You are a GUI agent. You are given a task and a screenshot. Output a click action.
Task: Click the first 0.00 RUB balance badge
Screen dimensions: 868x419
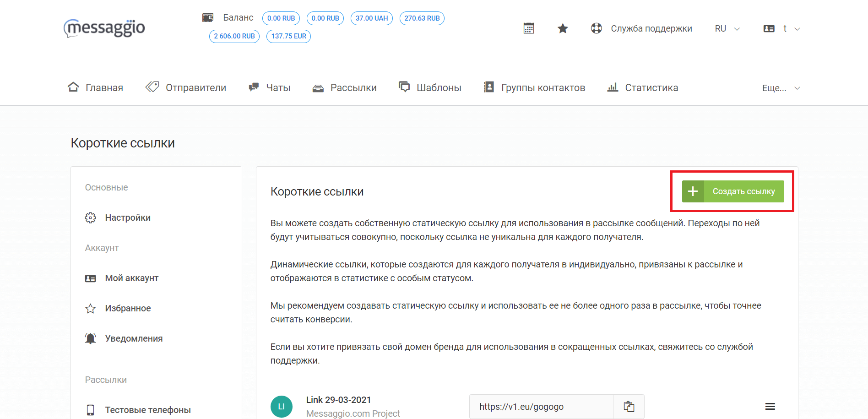tap(281, 18)
